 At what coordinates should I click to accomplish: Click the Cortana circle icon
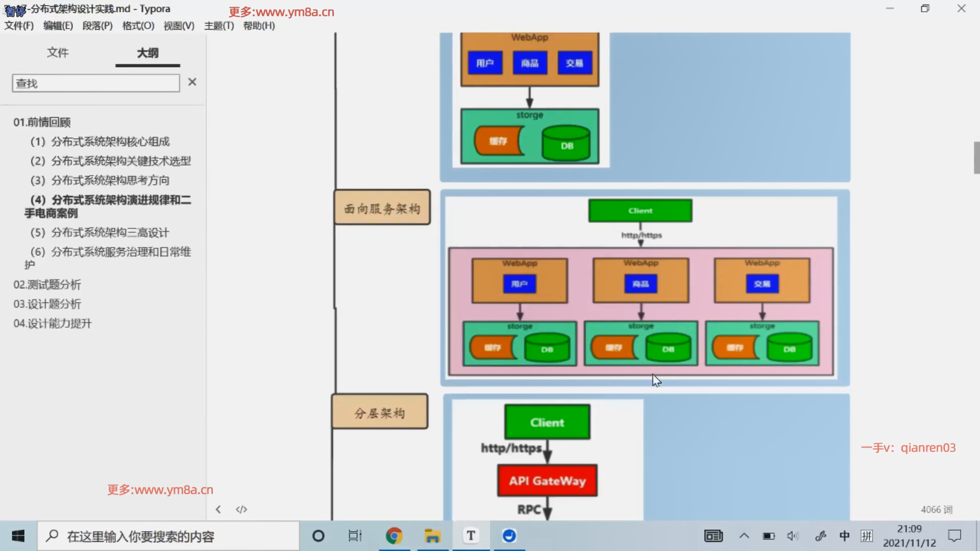318,536
